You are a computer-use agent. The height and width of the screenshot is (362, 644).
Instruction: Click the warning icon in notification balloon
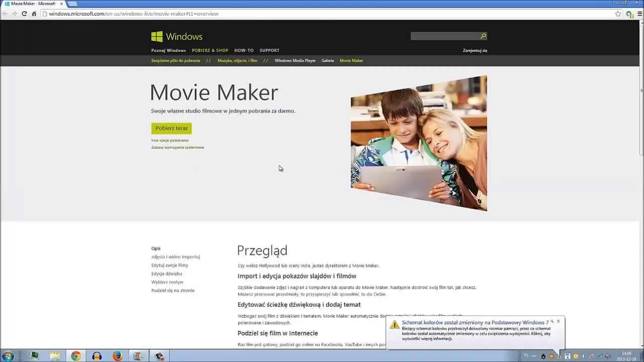tap(394, 324)
